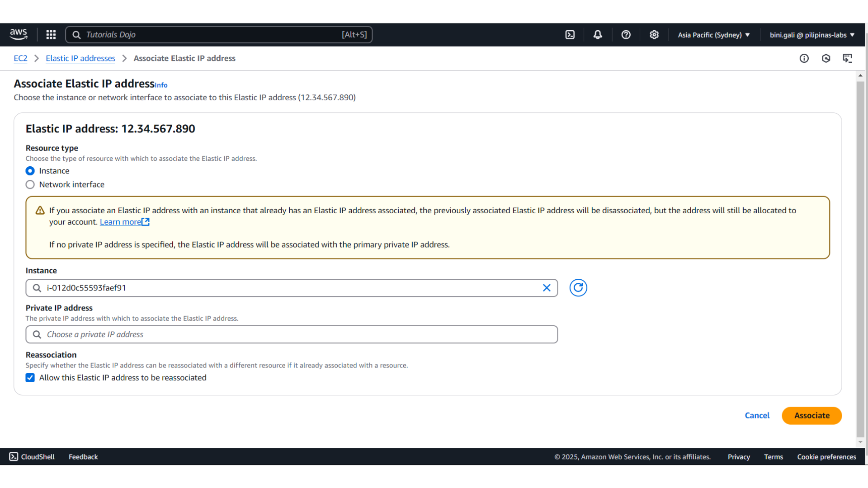
Task: Open the bini.gali account dropdown
Action: coord(812,35)
